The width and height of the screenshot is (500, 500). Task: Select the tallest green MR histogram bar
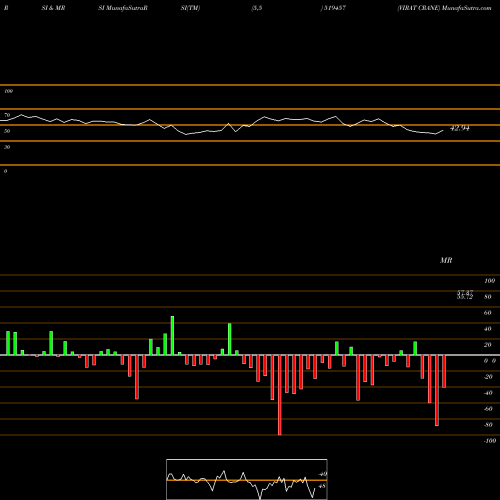(172, 336)
